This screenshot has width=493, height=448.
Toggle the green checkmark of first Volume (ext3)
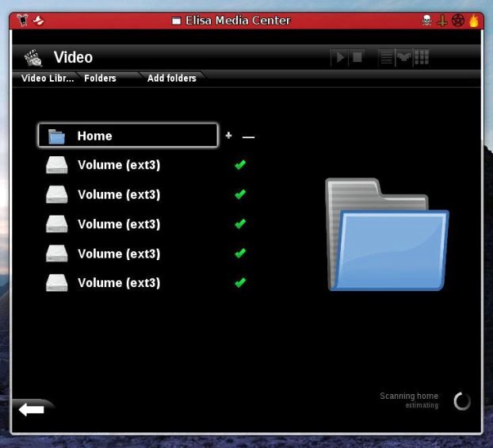[x=240, y=165]
